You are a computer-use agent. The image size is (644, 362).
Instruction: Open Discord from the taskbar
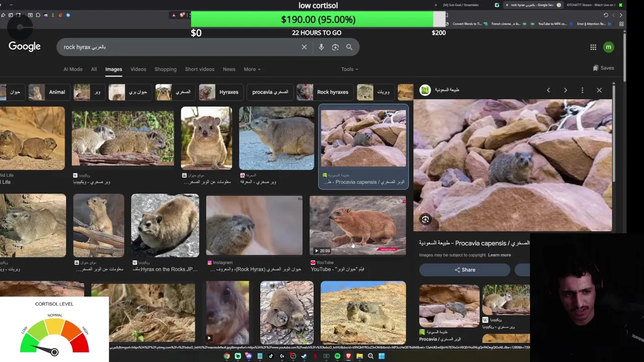click(x=249, y=356)
